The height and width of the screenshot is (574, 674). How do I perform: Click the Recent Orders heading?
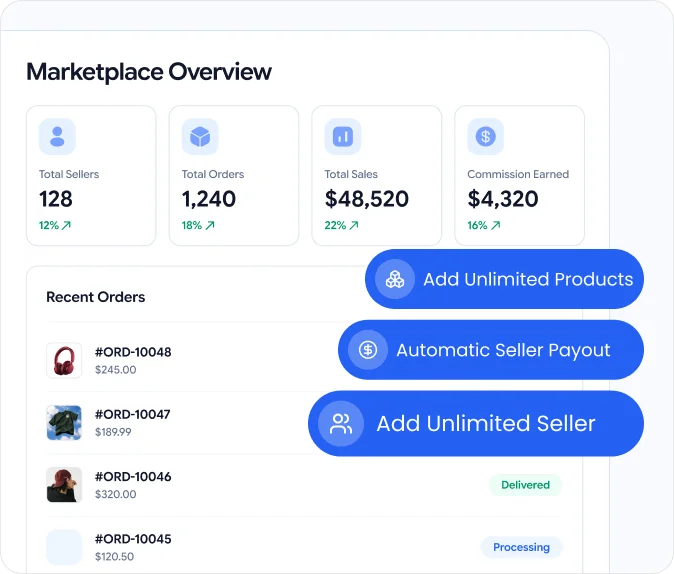95,297
